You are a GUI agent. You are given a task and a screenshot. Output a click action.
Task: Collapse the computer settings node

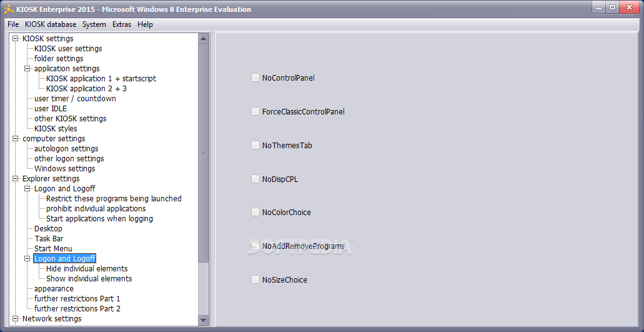(16, 138)
